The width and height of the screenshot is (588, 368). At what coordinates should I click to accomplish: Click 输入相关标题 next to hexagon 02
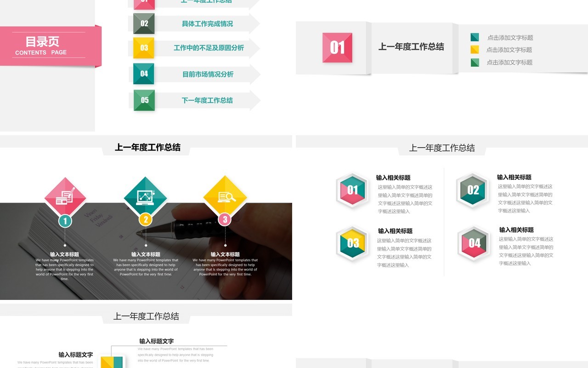point(514,177)
